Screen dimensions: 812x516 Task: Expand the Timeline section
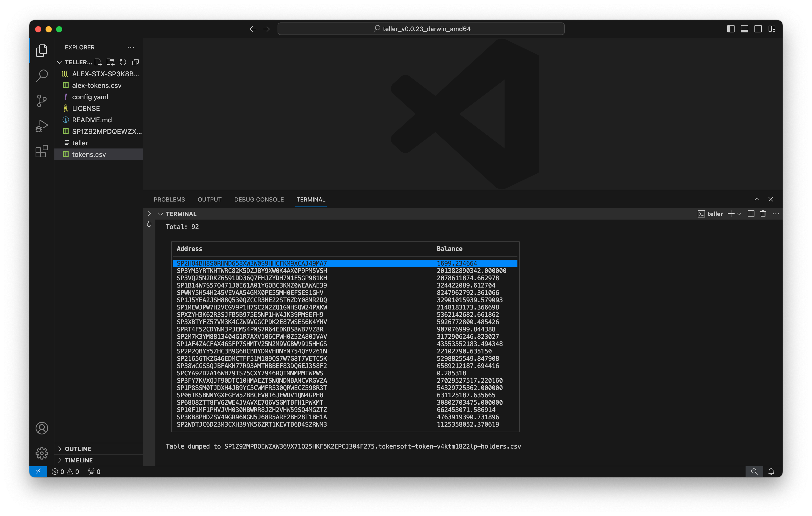coord(78,460)
